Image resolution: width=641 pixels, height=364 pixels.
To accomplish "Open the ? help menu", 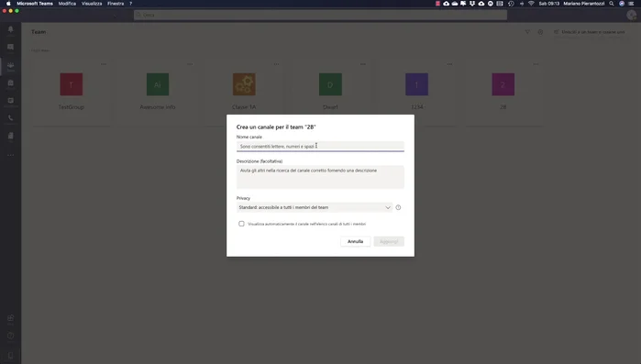I will coord(131,4).
